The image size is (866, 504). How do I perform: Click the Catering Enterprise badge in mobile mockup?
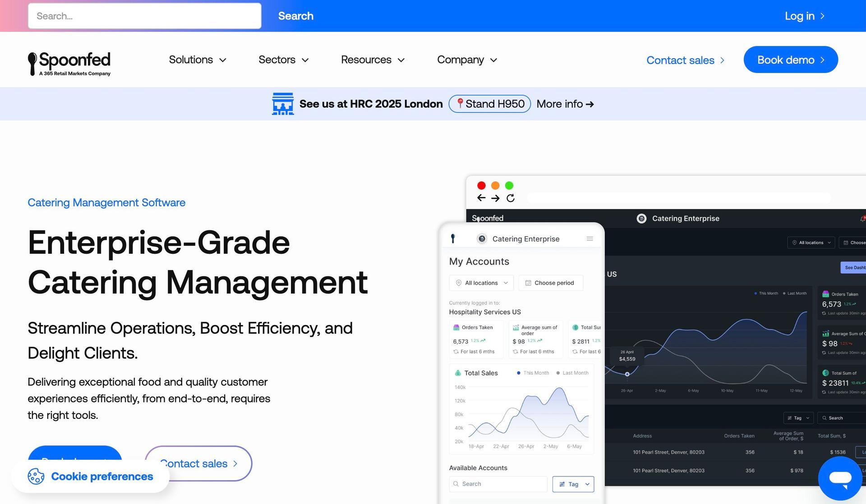482,239
